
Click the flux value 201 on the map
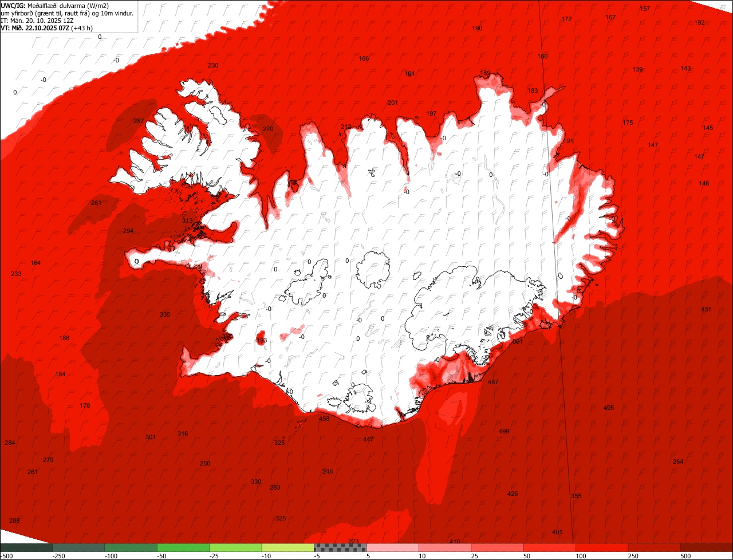point(392,102)
